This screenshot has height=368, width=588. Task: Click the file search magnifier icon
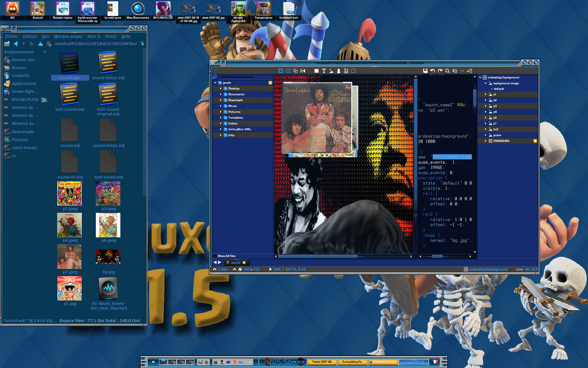coord(215,77)
